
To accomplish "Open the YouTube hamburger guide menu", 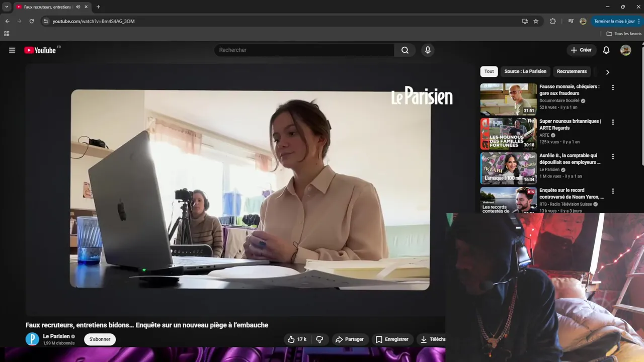I will (12, 50).
